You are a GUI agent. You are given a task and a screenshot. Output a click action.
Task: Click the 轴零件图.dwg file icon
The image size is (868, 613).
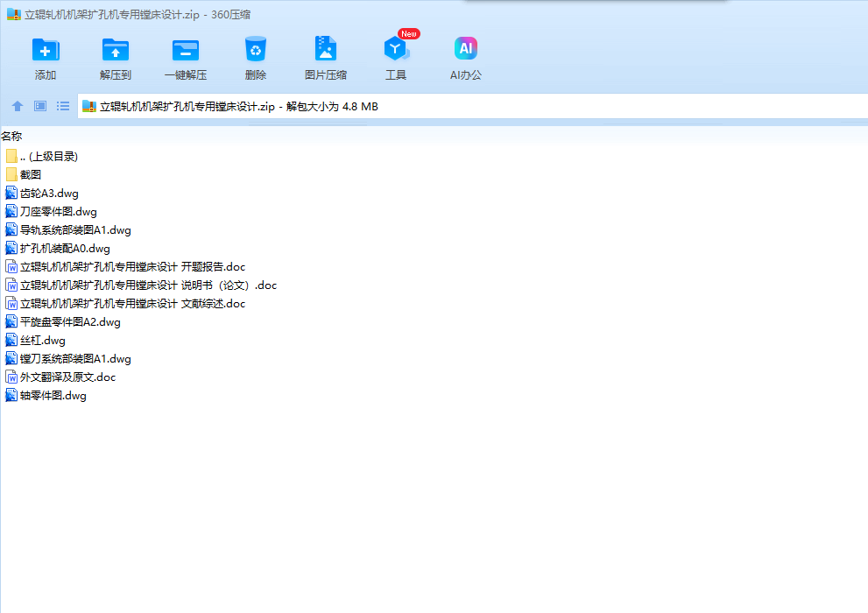(x=11, y=396)
